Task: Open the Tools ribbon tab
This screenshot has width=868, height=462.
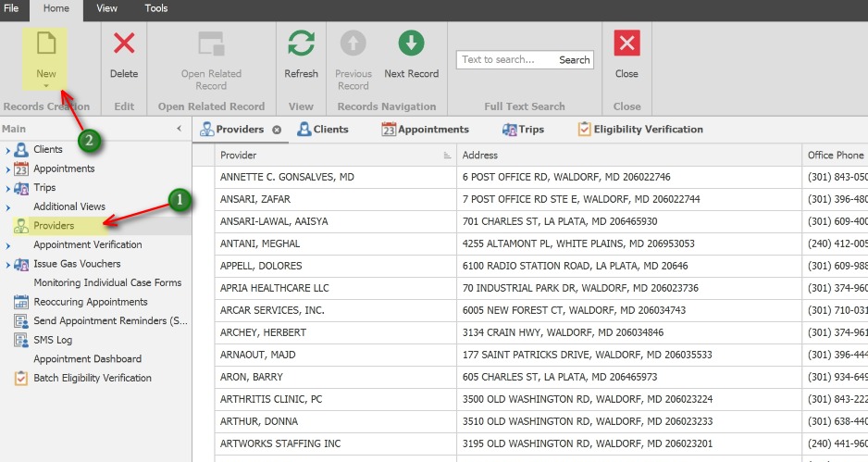Action: pos(156,8)
